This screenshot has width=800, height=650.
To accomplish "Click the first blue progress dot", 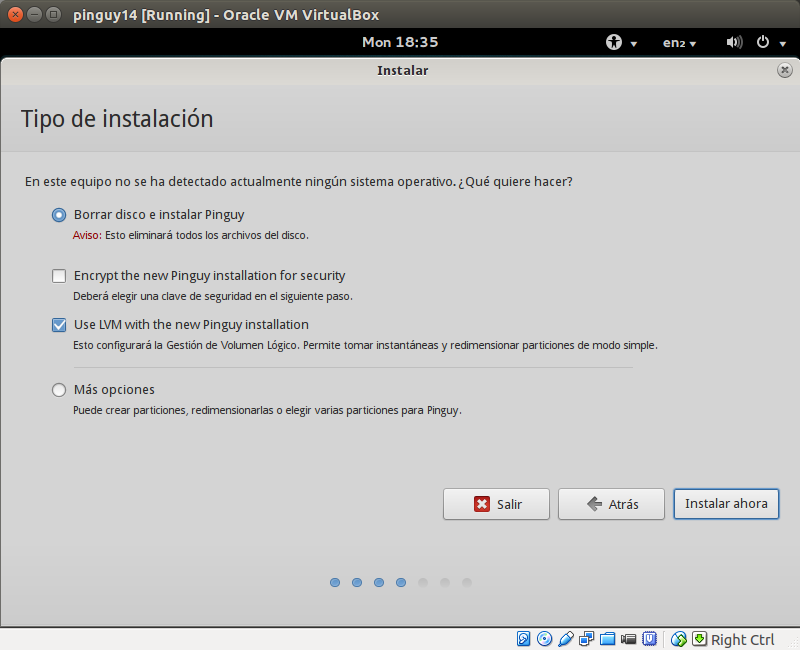I will [x=335, y=583].
